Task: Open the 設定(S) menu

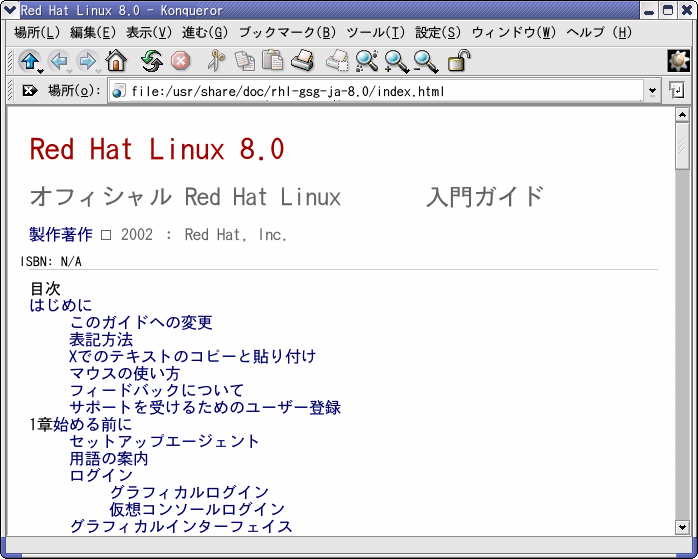Action: [x=438, y=32]
